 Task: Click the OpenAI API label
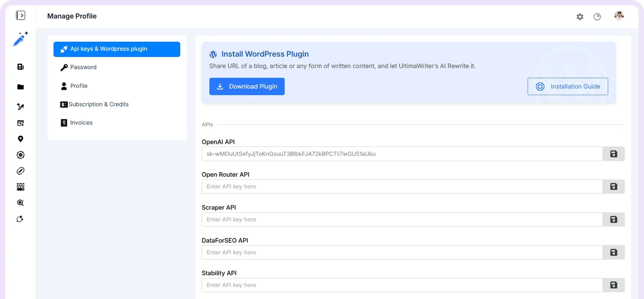pos(218,142)
